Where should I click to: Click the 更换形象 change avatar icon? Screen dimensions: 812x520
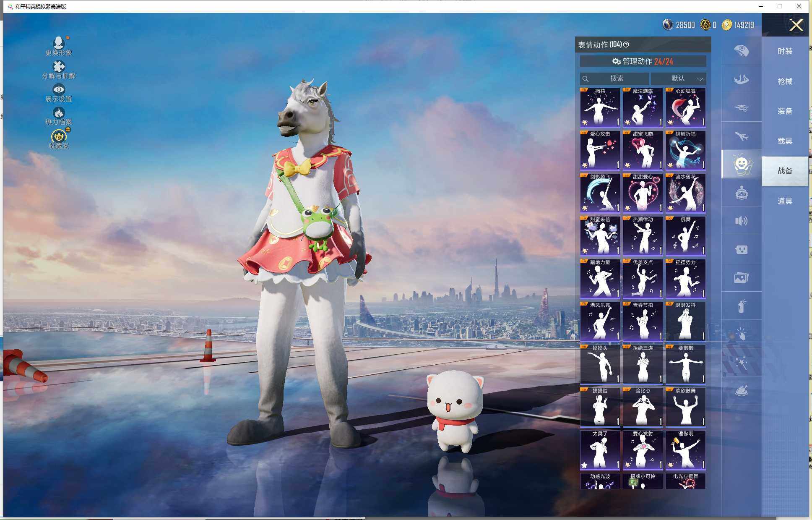coord(59,46)
